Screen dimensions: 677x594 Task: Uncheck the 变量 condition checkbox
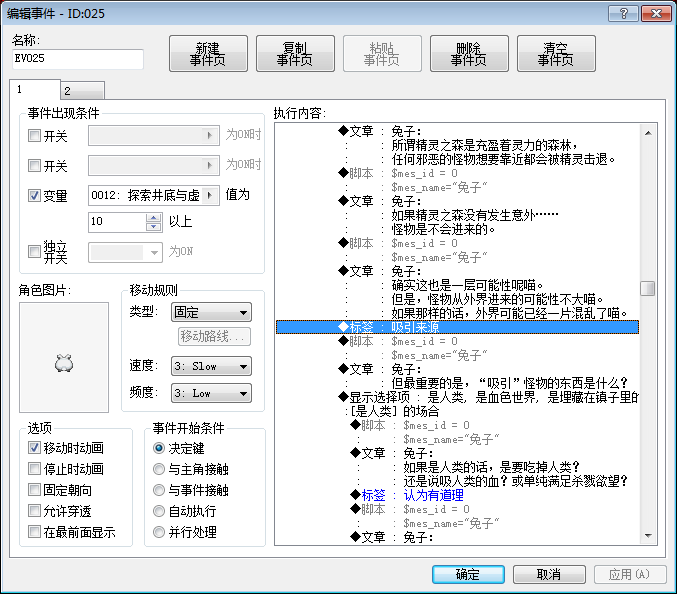point(34,196)
